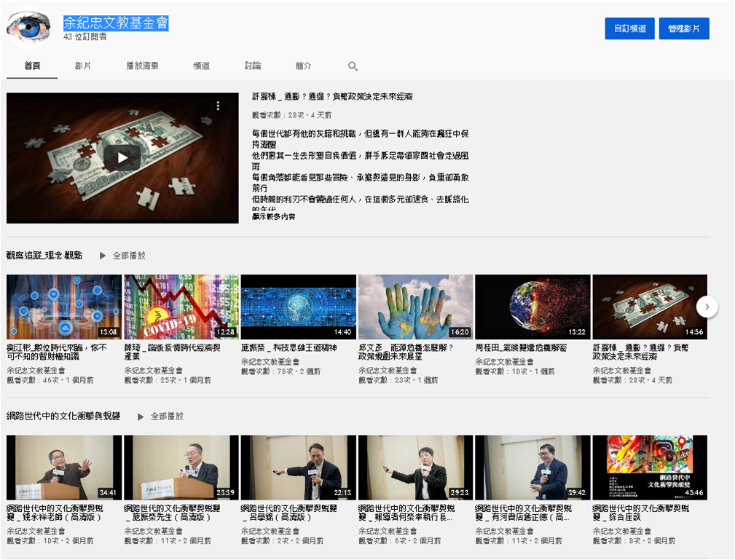Open section title 觀察追蹤_理念.觀點

point(44,256)
